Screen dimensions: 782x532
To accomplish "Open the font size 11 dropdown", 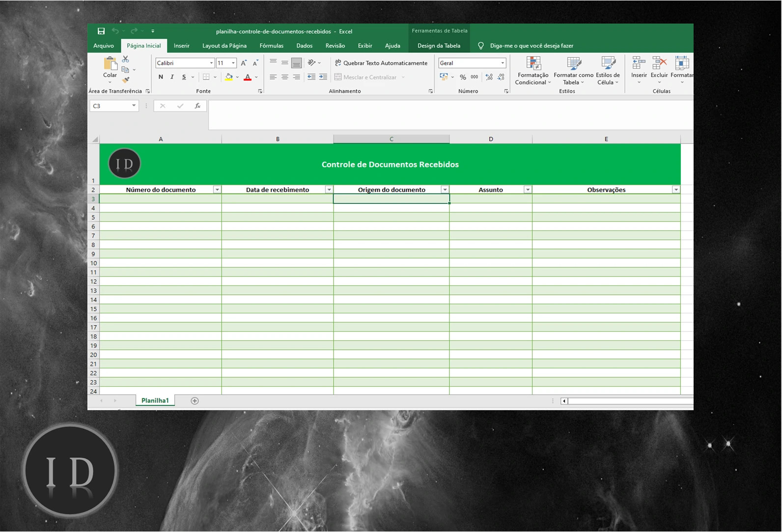I will (x=233, y=63).
